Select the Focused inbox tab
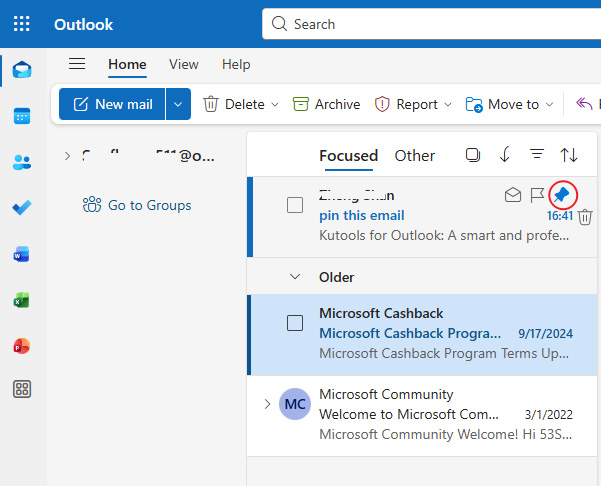The width and height of the screenshot is (601, 486). (348, 156)
